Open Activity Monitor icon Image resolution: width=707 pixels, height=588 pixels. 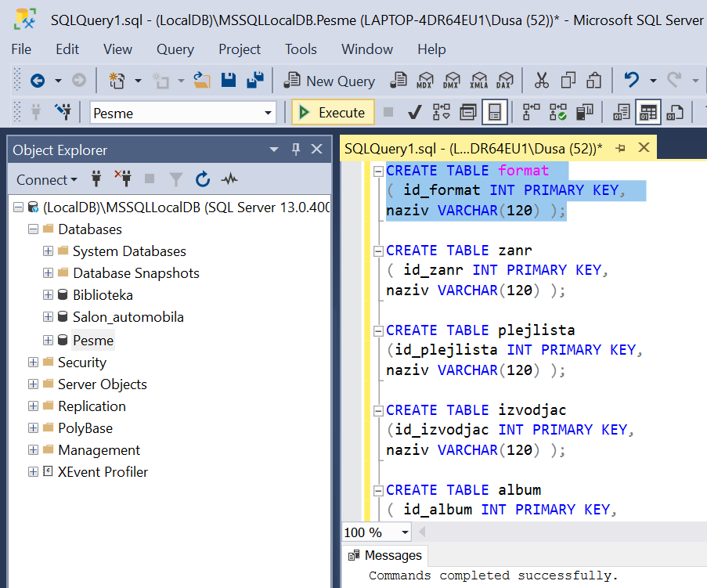point(229,179)
